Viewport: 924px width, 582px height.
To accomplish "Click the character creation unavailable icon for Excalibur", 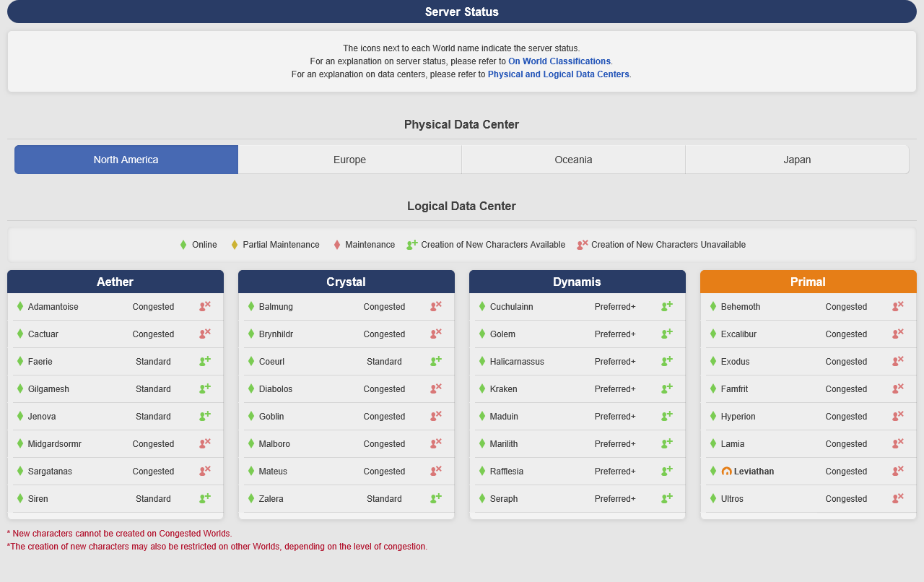I will pos(898,334).
